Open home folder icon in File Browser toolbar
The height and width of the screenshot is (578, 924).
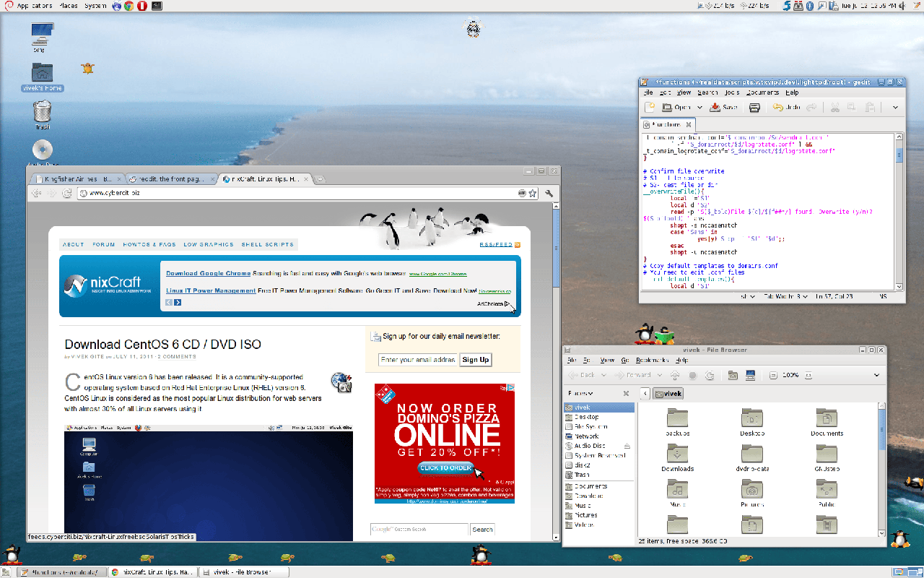[x=733, y=375]
